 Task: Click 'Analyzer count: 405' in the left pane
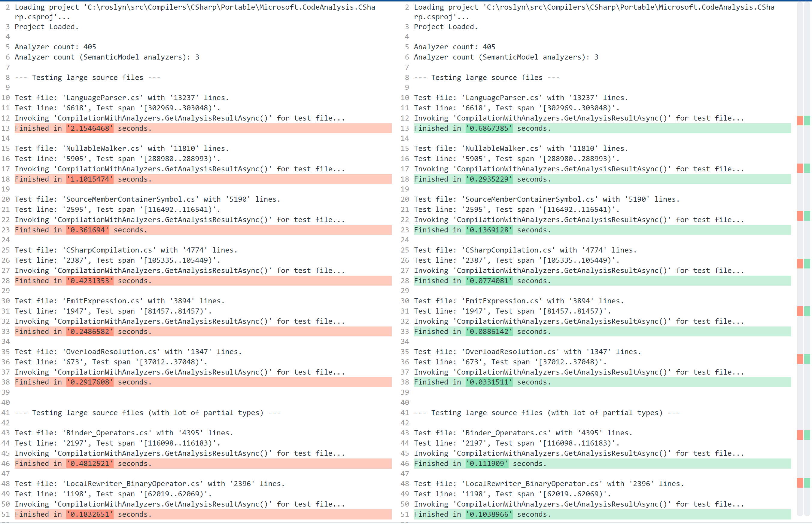[x=55, y=47]
